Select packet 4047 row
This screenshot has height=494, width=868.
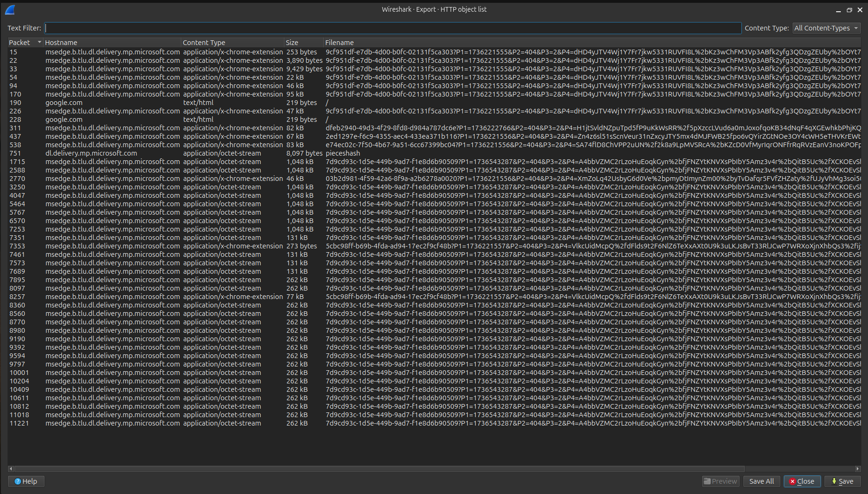434,195
